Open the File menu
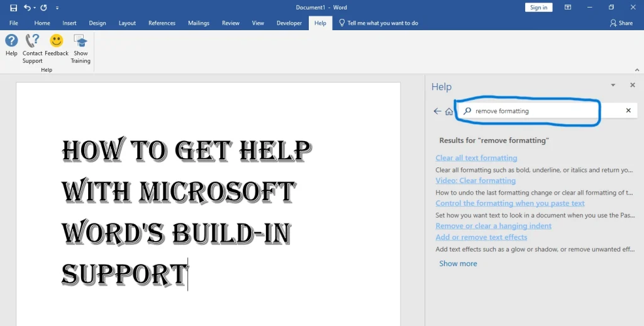 [x=14, y=23]
